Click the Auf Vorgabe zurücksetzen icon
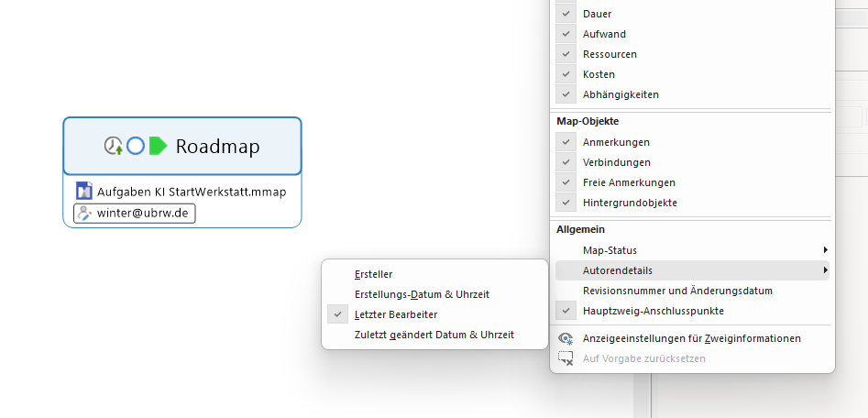This screenshot has width=868, height=418. [566, 358]
